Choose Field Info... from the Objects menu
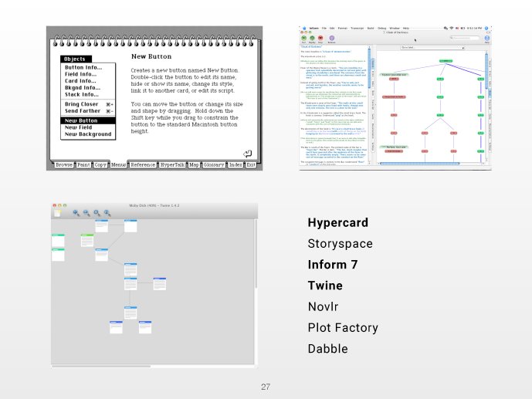Viewport: 532px width, 399px height. 81,74
